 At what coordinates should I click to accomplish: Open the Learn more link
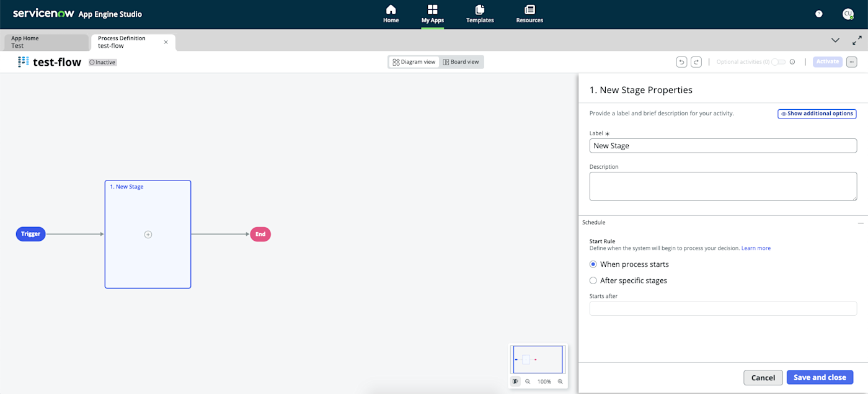point(756,248)
